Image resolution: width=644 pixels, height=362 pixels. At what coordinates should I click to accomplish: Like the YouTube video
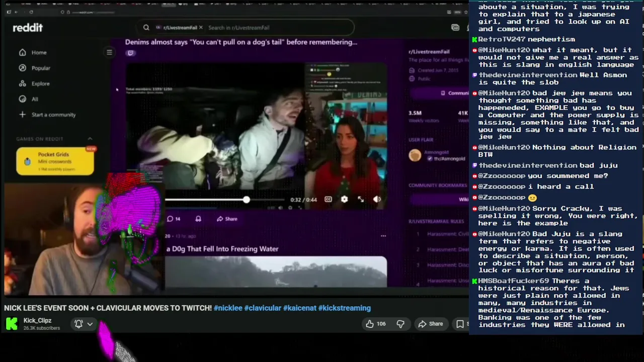(376, 324)
